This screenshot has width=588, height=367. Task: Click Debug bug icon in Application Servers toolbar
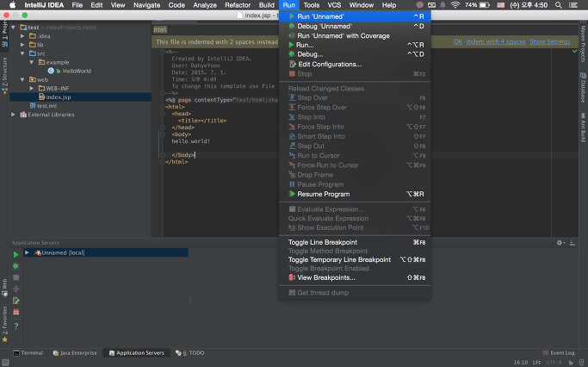pos(15,266)
